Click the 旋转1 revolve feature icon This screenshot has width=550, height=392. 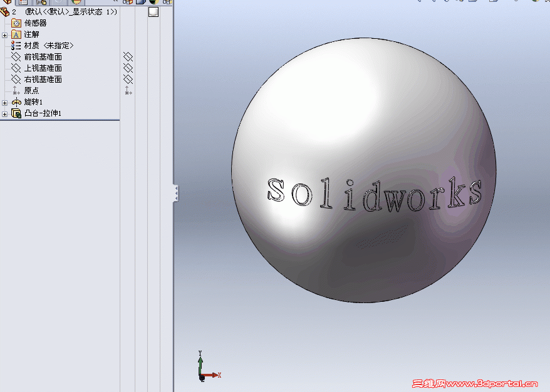point(16,102)
